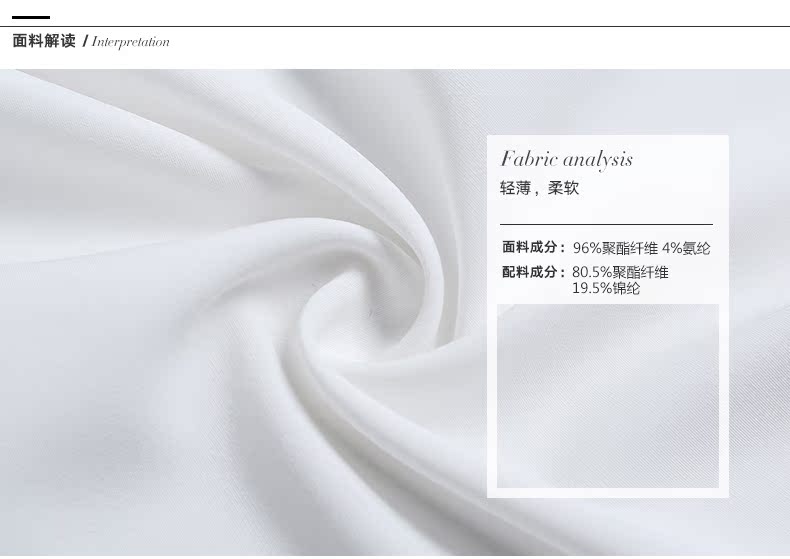
Task: Click the word 柔软 in the card
Action: pyautogui.click(x=563, y=188)
